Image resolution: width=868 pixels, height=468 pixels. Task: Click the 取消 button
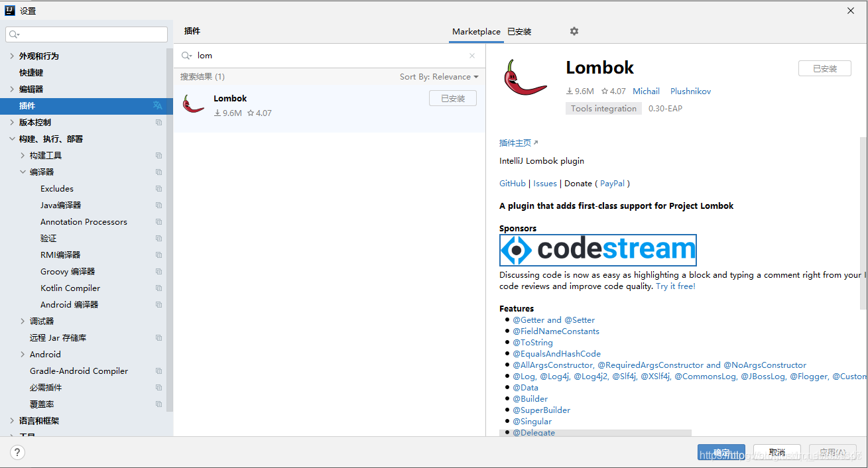[776, 452]
